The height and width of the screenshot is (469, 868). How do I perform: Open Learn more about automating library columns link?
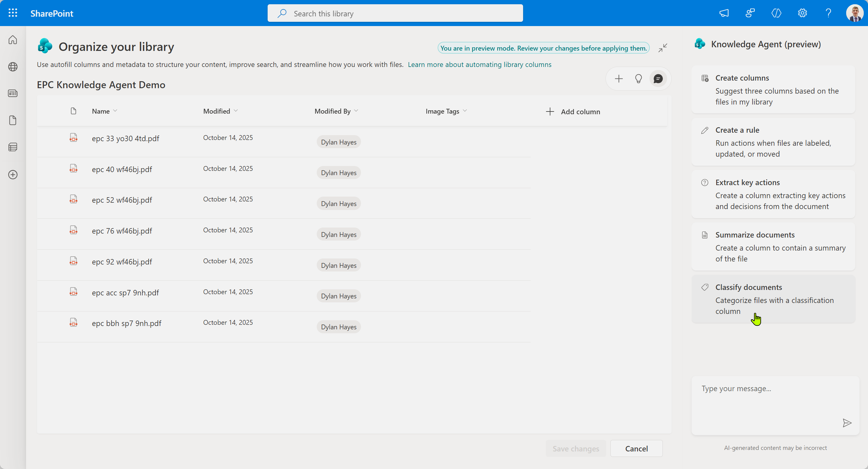479,64
